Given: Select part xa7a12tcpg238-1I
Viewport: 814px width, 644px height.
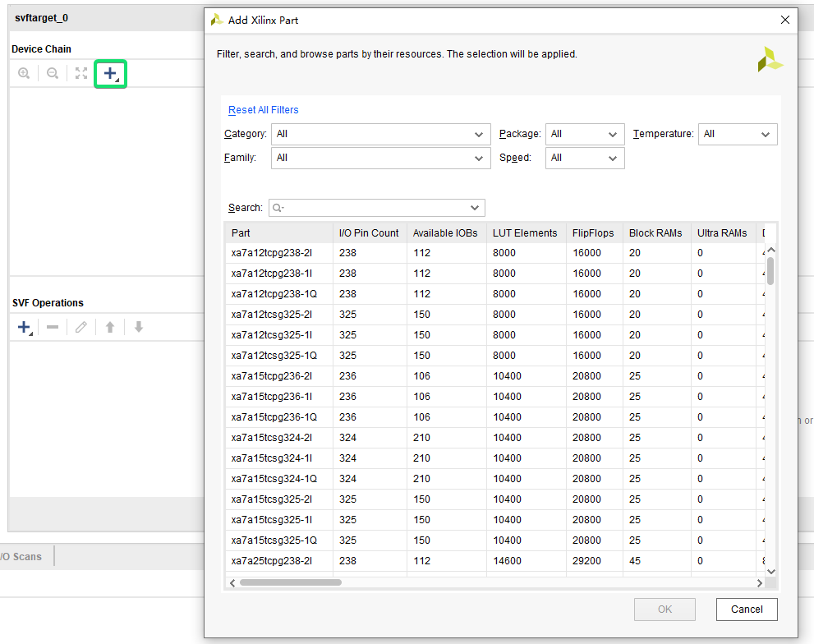Looking at the screenshot, I should pyautogui.click(x=494, y=274).
